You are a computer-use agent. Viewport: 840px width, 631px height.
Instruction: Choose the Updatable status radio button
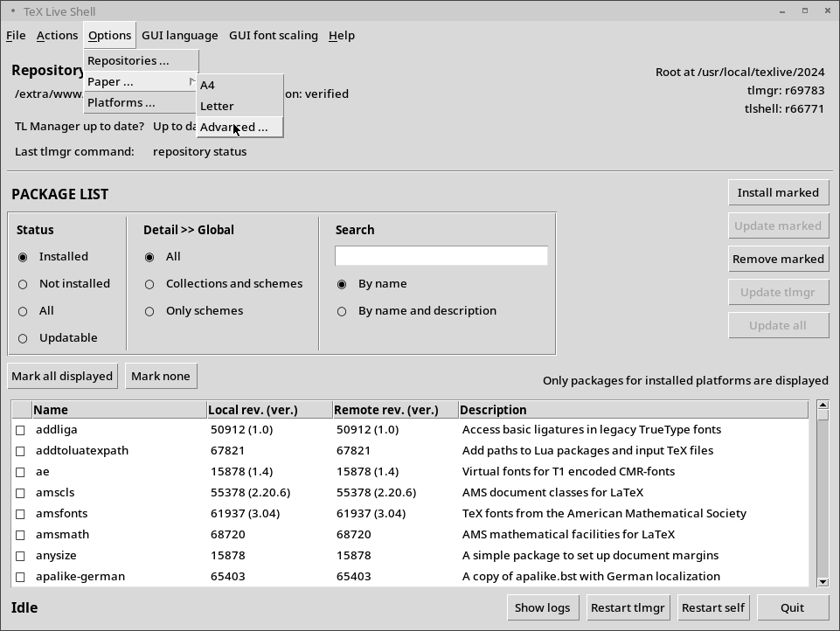click(x=23, y=338)
